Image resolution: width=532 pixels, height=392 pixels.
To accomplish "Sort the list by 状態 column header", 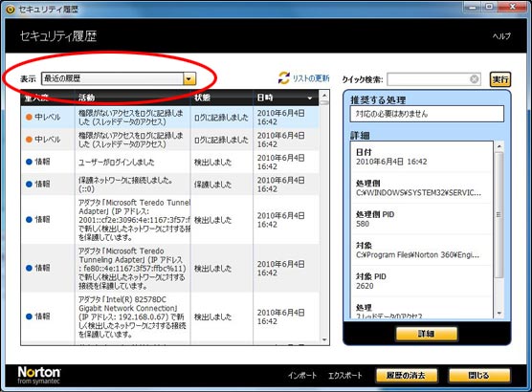I will pyautogui.click(x=221, y=98).
